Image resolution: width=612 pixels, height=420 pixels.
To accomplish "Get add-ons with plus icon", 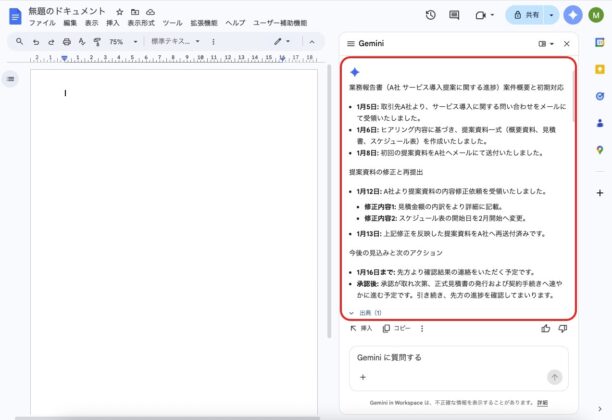I will click(x=600, y=193).
